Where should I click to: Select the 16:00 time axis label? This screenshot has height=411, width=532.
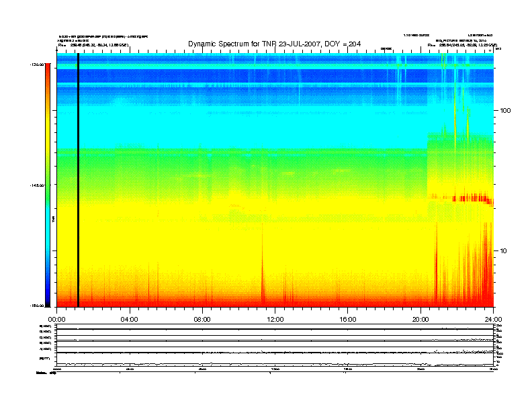(x=348, y=320)
